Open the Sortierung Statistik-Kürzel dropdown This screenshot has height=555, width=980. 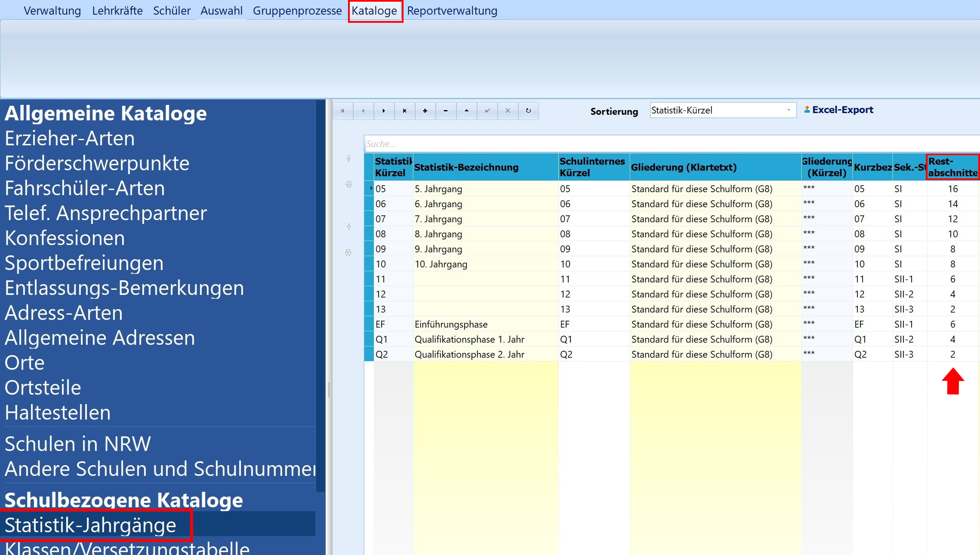click(723, 110)
